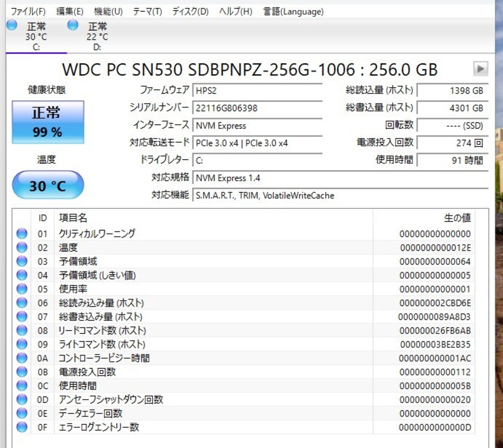
Task: Click status orb for エラーログエントリー数 row
Action: point(22,427)
